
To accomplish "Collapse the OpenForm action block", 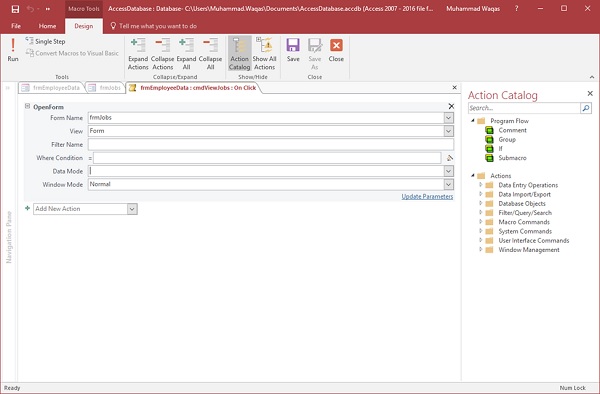I will (27, 106).
